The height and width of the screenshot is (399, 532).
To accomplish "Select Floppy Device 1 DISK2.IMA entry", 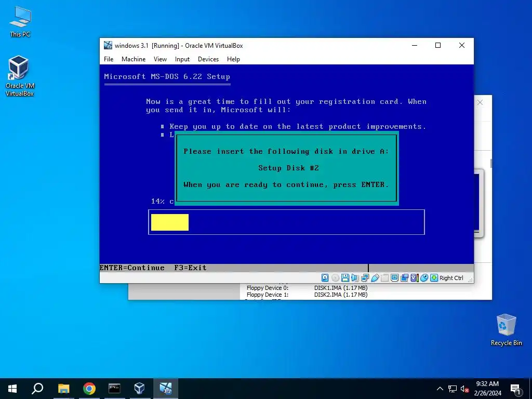I will point(307,295).
